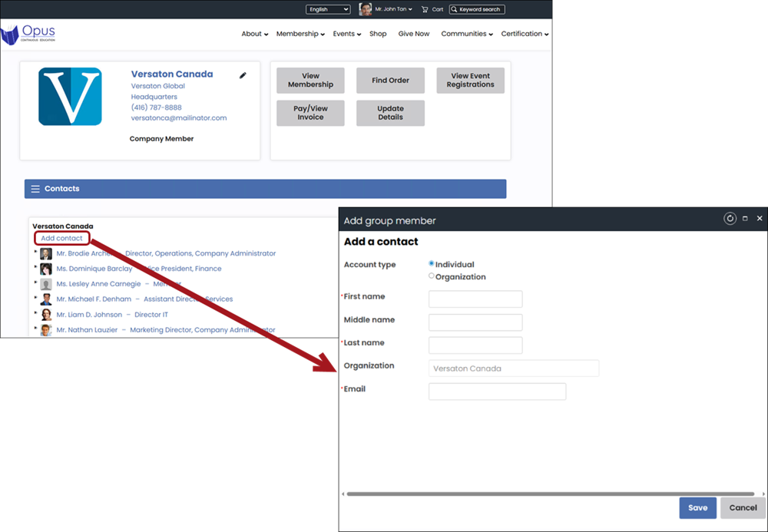This screenshot has width=768, height=532.
Task: Open the Shop menu item
Action: (378, 34)
